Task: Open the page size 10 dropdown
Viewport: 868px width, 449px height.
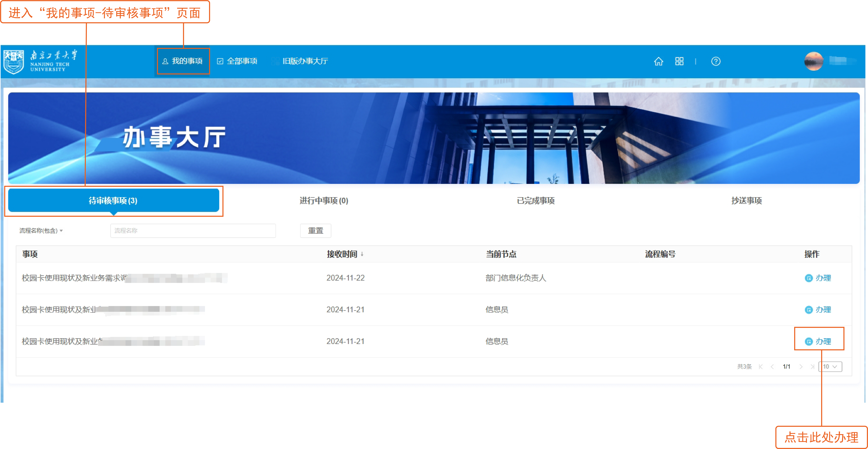Action: click(x=830, y=367)
